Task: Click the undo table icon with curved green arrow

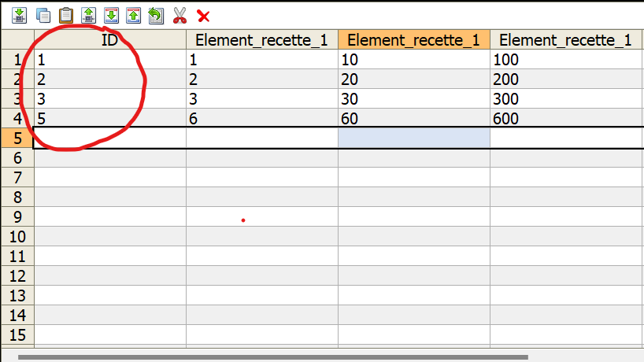Action: click(156, 16)
